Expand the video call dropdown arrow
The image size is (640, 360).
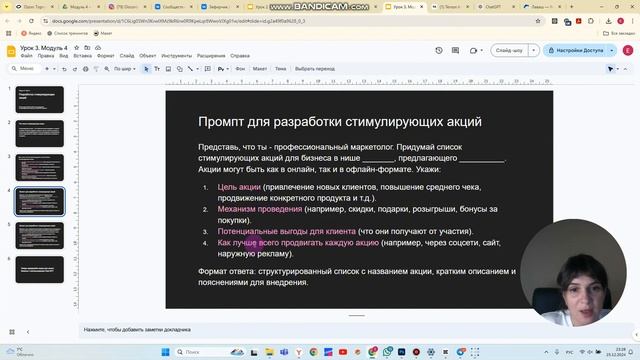click(482, 50)
